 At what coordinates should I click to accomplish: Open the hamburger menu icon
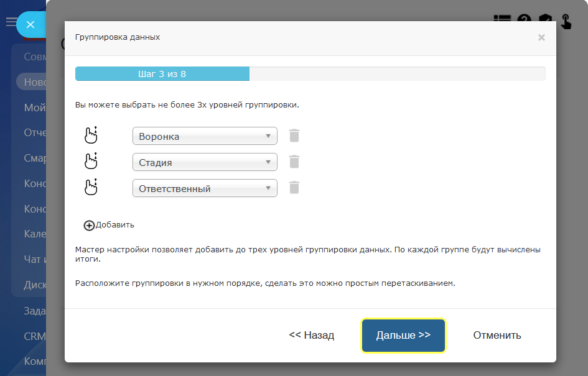(x=11, y=22)
